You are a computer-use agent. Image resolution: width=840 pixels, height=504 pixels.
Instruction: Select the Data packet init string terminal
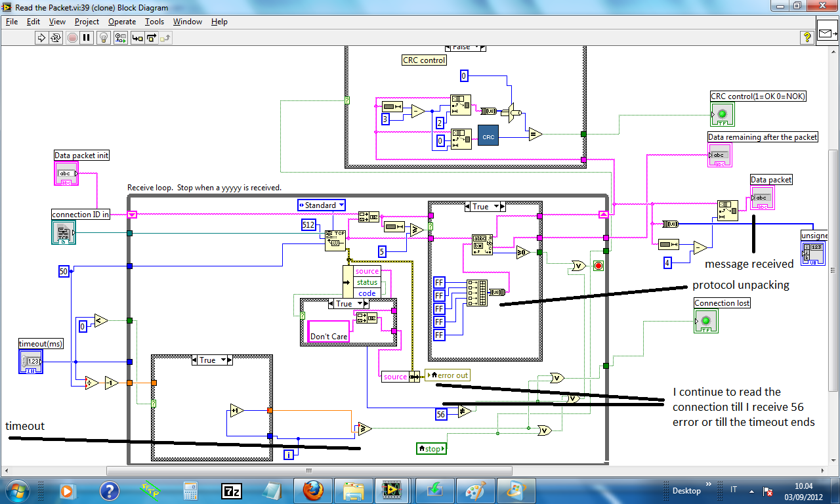(x=66, y=173)
